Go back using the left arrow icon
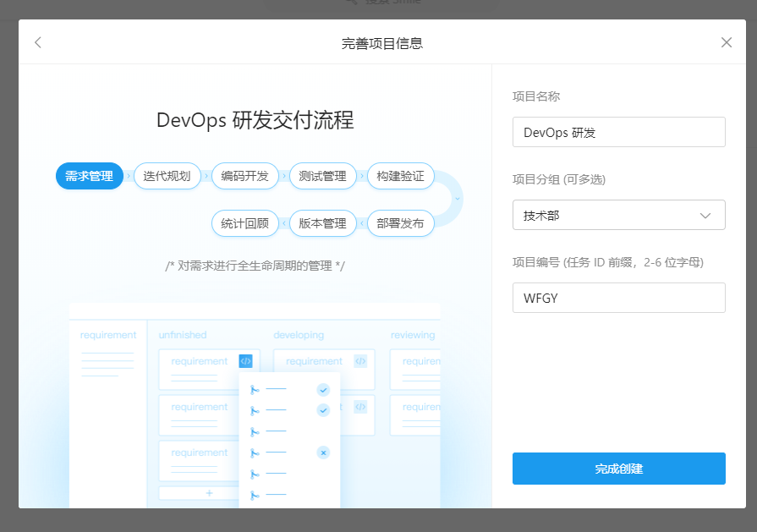The width and height of the screenshot is (757, 532). [x=38, y=42]
